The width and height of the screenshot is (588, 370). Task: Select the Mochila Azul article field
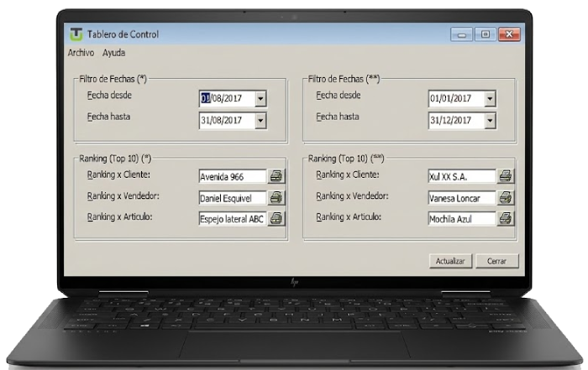pos(460,219)
